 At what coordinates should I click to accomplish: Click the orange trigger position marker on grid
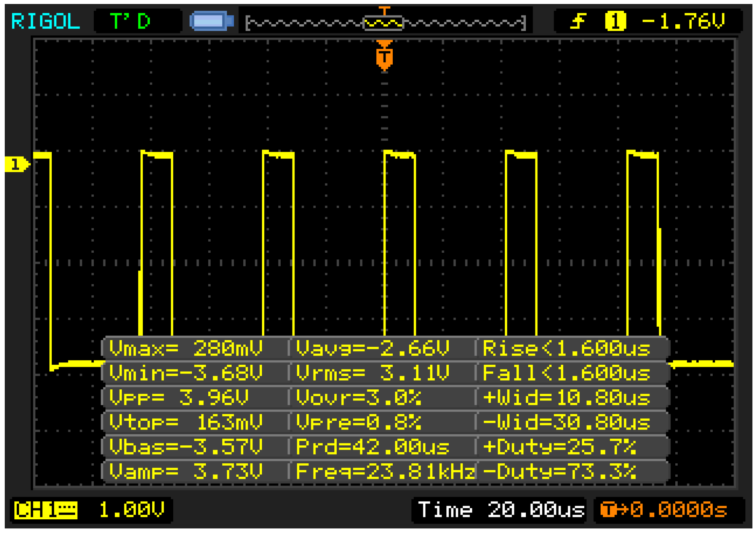pyautogui.click(x=384, y=57)
